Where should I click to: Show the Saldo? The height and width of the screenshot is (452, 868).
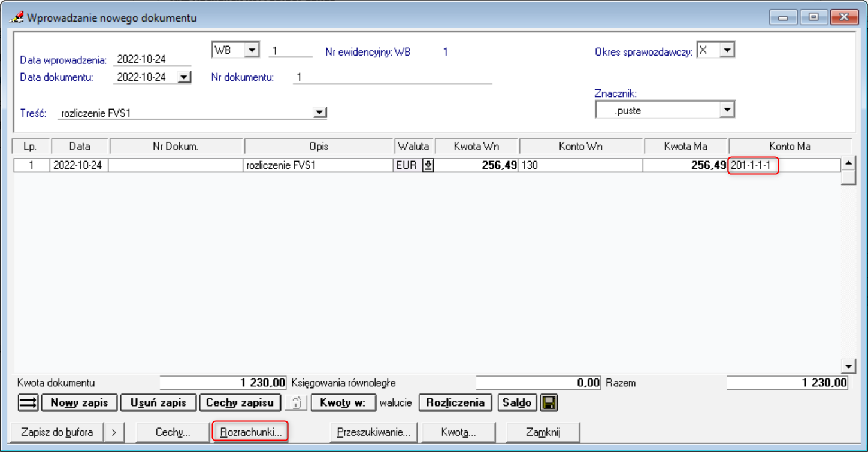pyautogui.click(x=517, y=403)
